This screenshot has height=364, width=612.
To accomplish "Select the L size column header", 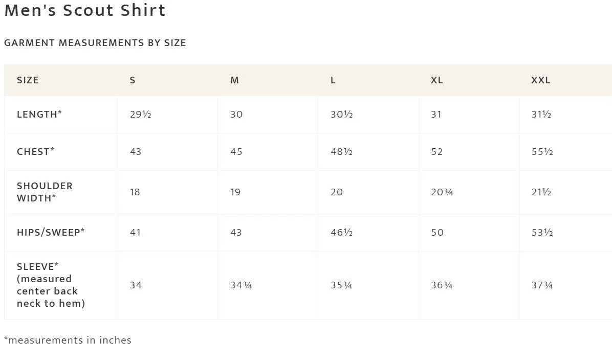I will (333, 80).
